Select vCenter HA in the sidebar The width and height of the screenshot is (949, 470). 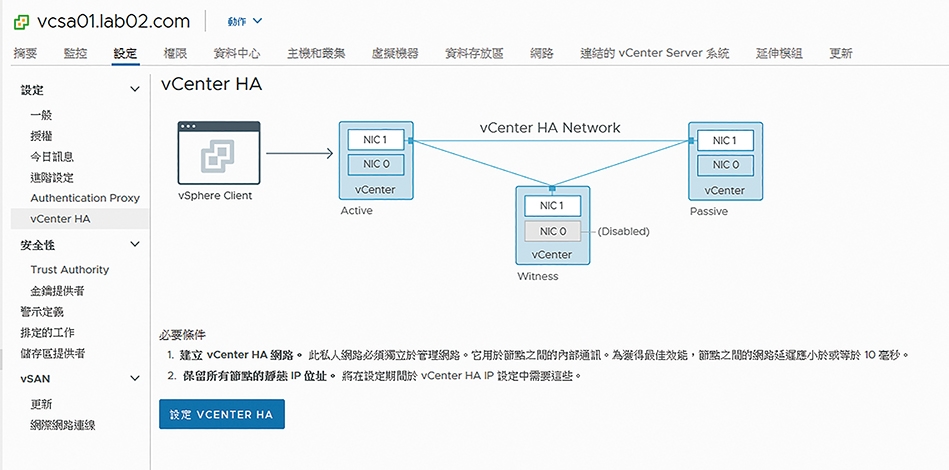point(79,219)
